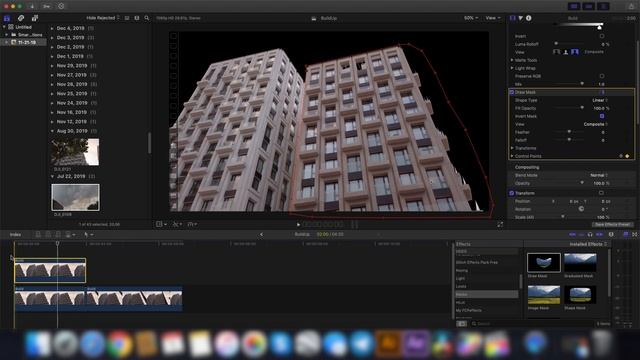Toggle the Transitions browser icon
This screenshot has height=360, width=640.
click(x=634, y=234)
